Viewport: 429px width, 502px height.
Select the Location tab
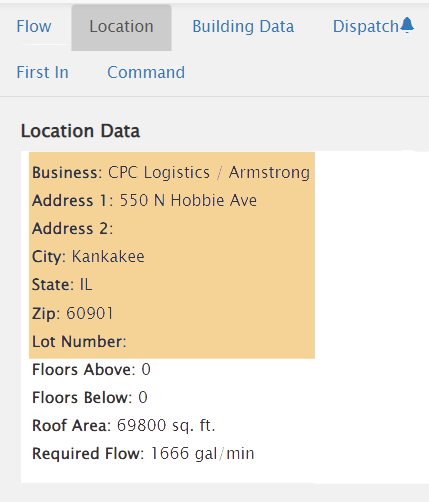[121, 27]
